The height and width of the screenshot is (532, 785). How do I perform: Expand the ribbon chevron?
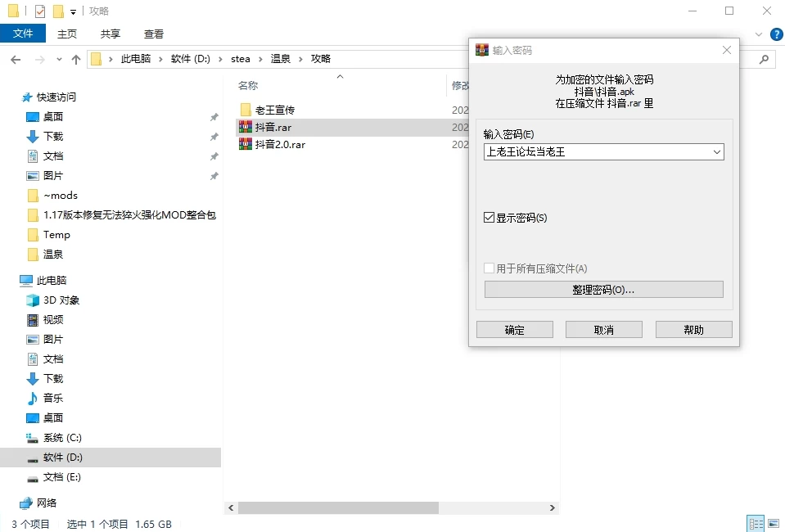(x=759, y=34)
